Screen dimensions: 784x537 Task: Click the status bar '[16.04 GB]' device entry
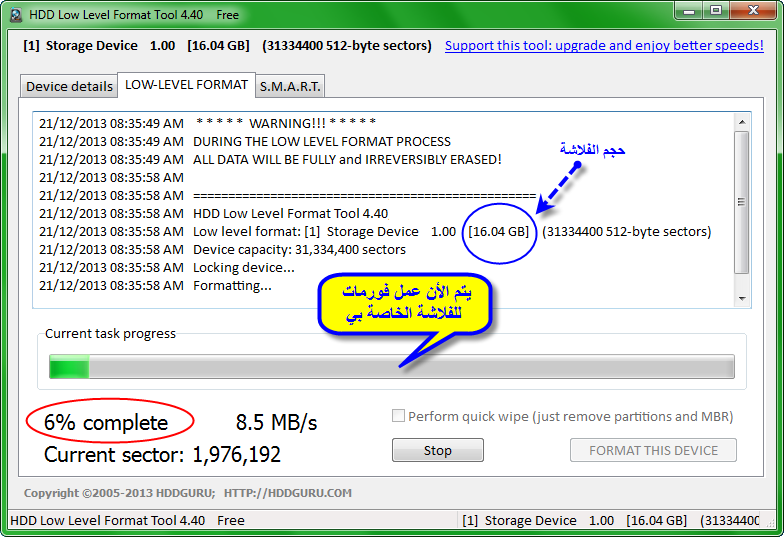656,520
